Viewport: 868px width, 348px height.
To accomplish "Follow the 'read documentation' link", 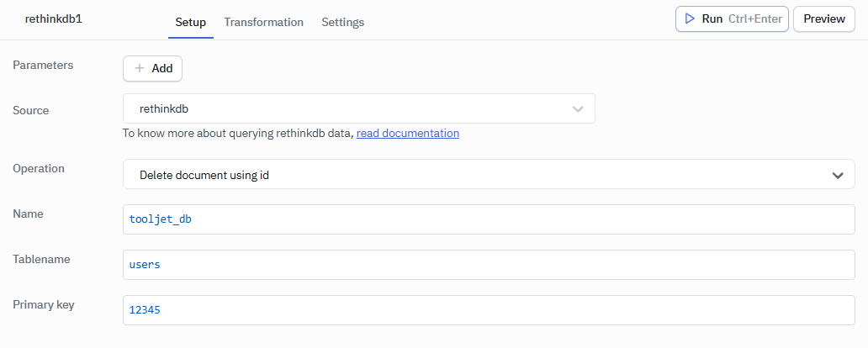I will (407, 133).
